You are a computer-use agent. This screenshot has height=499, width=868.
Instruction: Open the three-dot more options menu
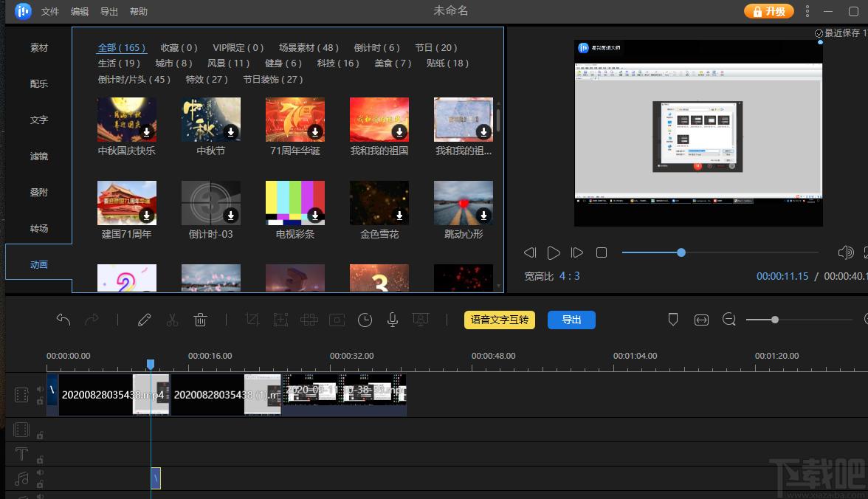(x=807, y=11)
